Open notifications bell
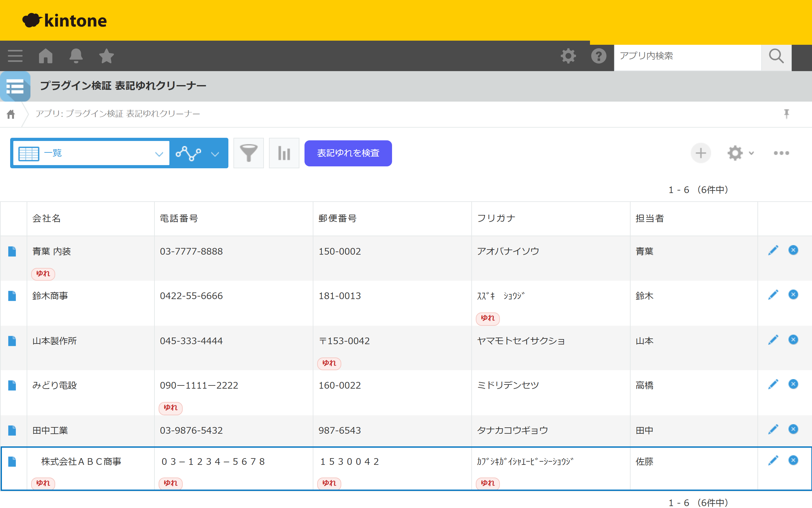The width and height of the screenshot is (812, 508). (x=76, y=56)
